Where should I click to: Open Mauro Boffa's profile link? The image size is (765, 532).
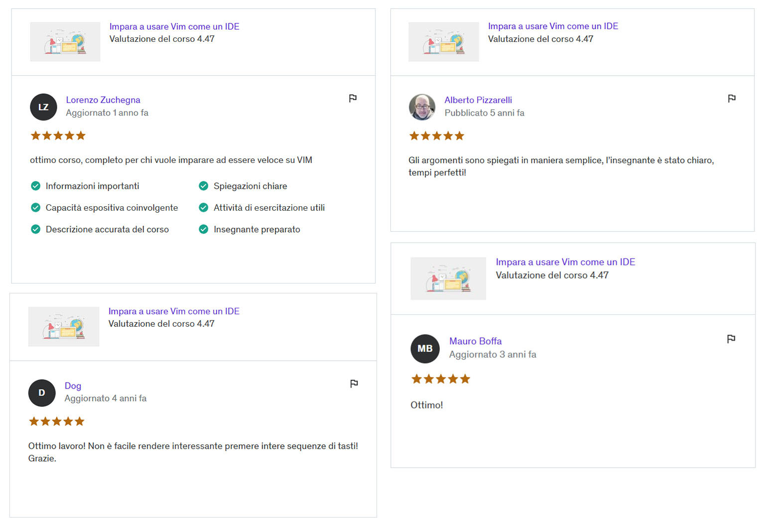click(475, 341)
